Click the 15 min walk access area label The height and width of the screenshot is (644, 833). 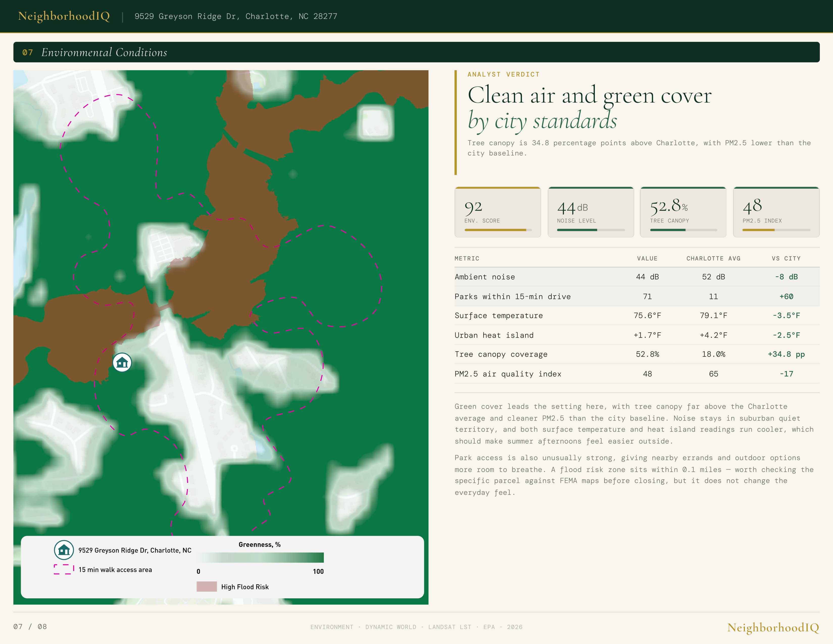pos(115,569)
